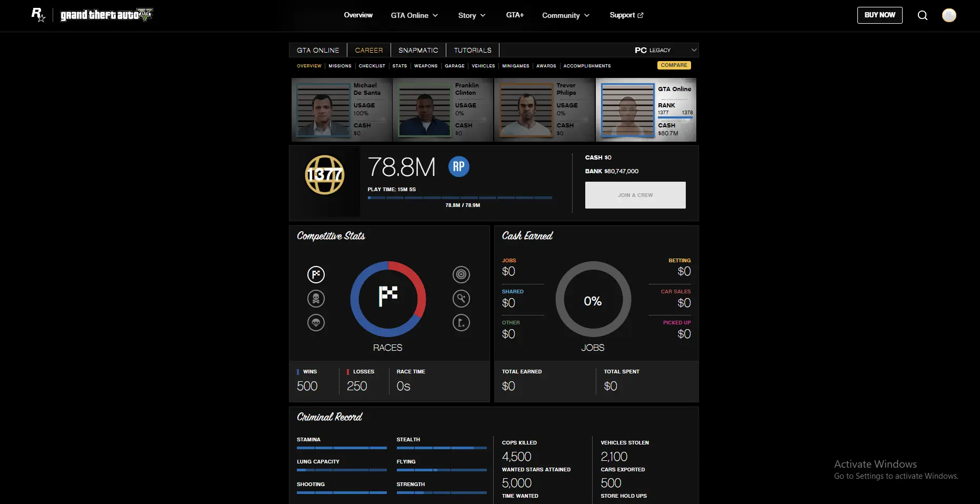
Task: Open the PC Legacy platform dropdown
Action: pos(666,50)
